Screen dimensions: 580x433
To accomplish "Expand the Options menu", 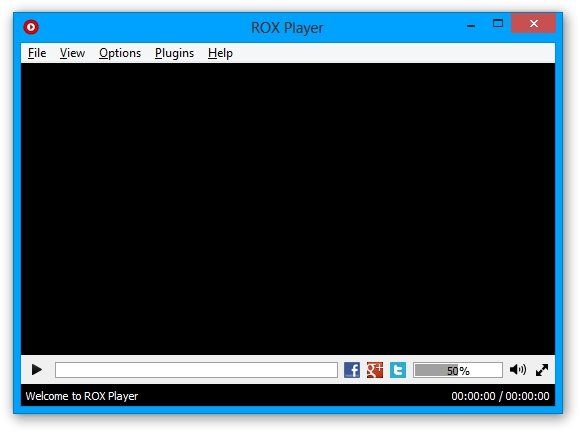I will coord(120,53).
